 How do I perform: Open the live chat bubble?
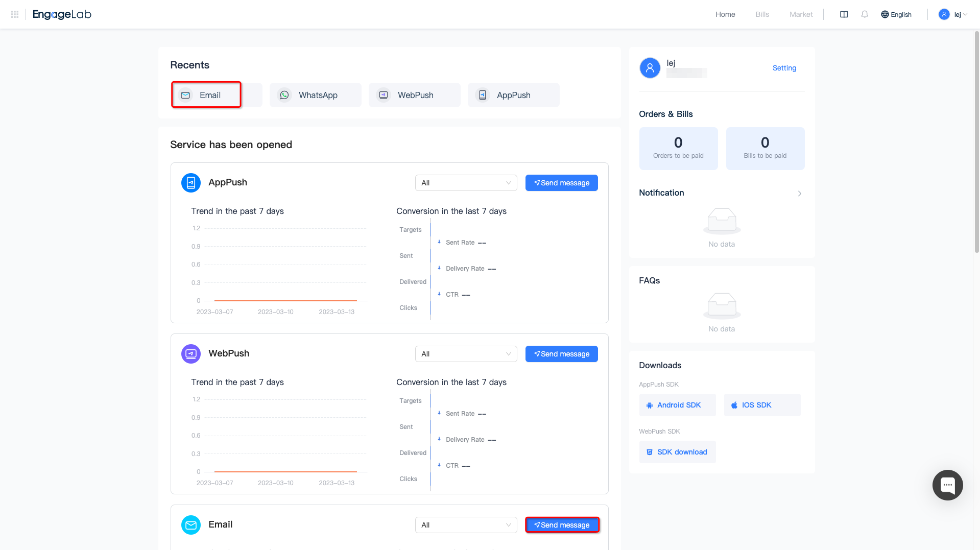point(948,485)
